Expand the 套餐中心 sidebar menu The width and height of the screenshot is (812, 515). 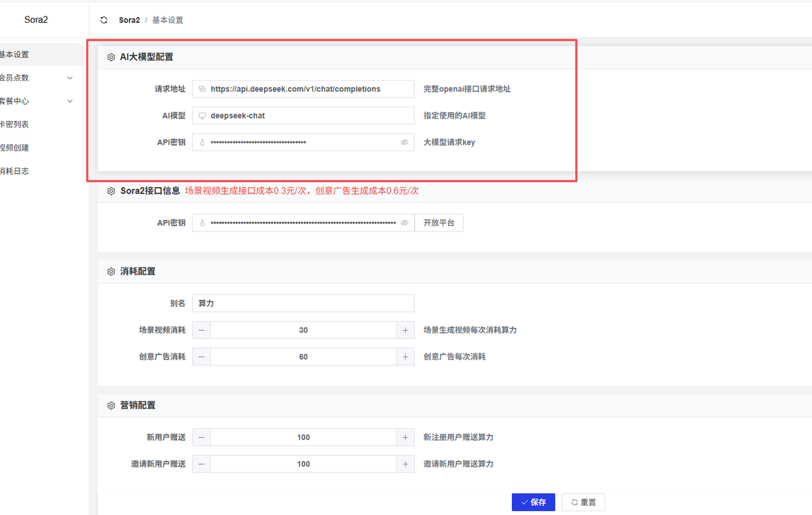[37, 101]
